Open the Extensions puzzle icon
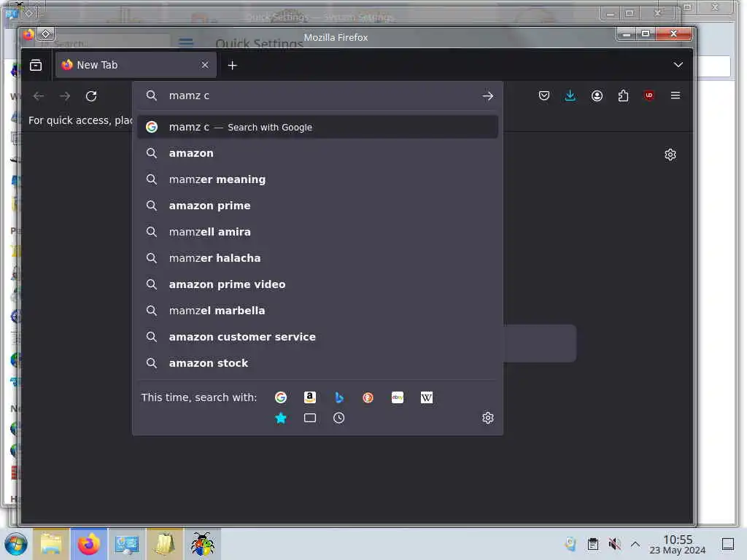This screenshot has width=747, height=560. (x=623, y=96)
